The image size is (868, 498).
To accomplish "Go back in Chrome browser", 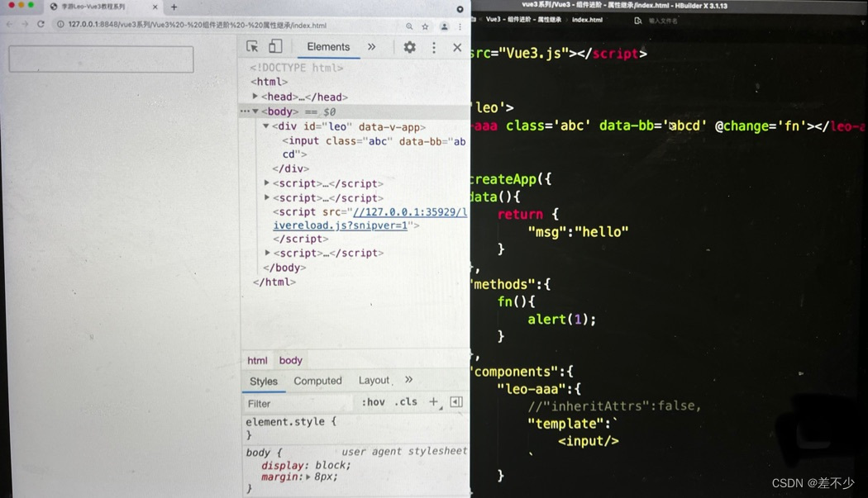I will click(9, 24).
